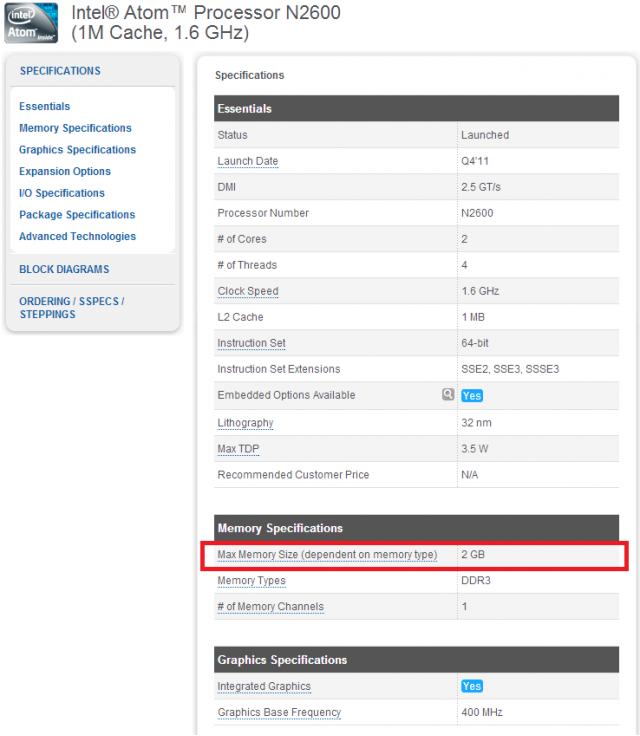This screenshot has height=736, width=640.
Task: Click the Clock Speed term link
Action: click(x=248, y=291)
